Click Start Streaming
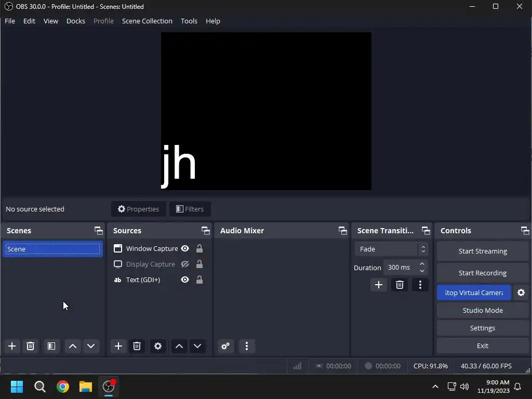The height and width of the screenshot is (399, 532). coord(483,251)
